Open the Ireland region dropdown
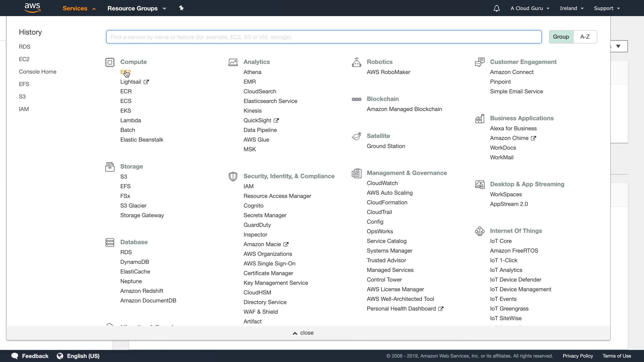Image resolution: width=644 pixels, height=362 pixels. pyautogui.click(x=572, y=8)
